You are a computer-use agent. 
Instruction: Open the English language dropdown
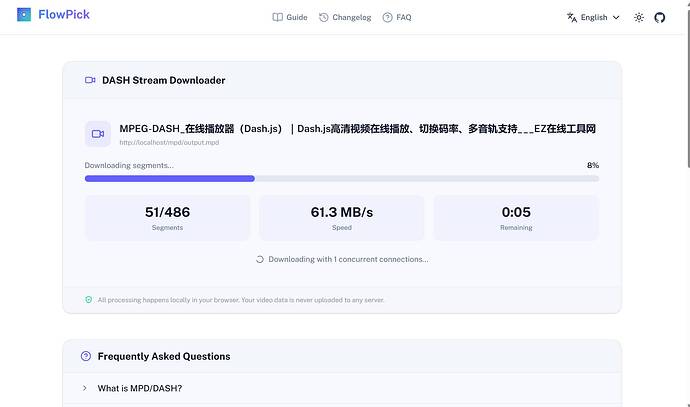(x=593, y=18)
